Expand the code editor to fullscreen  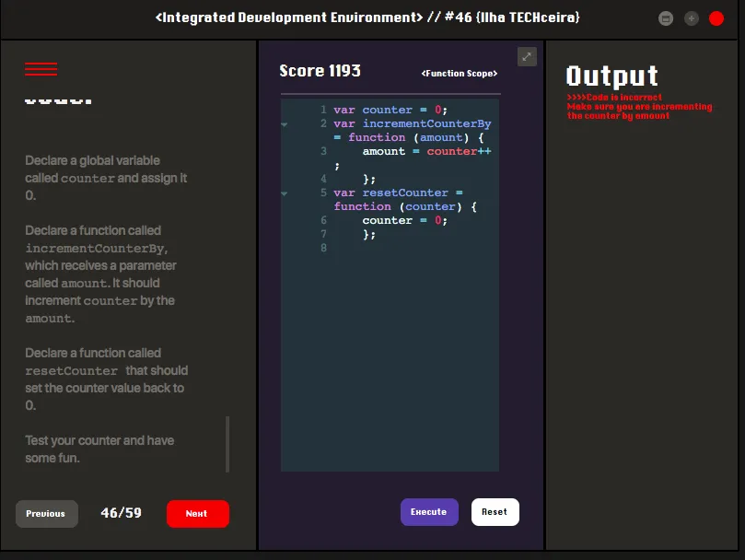(x=527, y=56)
